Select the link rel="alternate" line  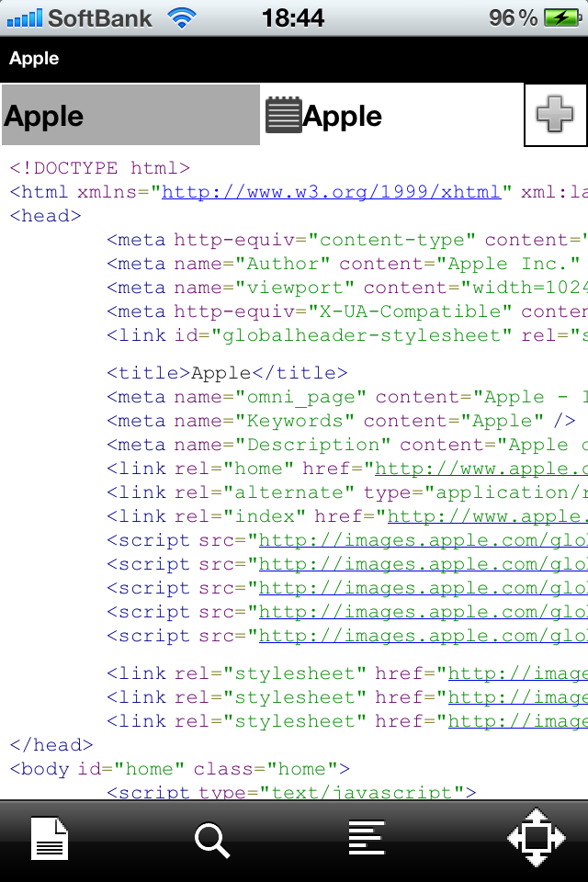(347, 492)
